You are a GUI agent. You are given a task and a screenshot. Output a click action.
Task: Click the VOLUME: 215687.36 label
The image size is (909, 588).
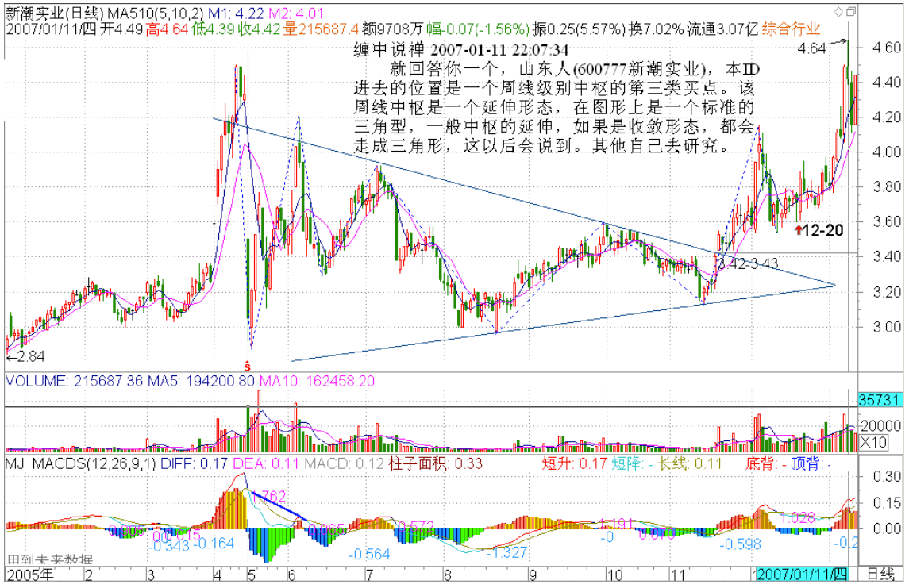click(74, 381)
